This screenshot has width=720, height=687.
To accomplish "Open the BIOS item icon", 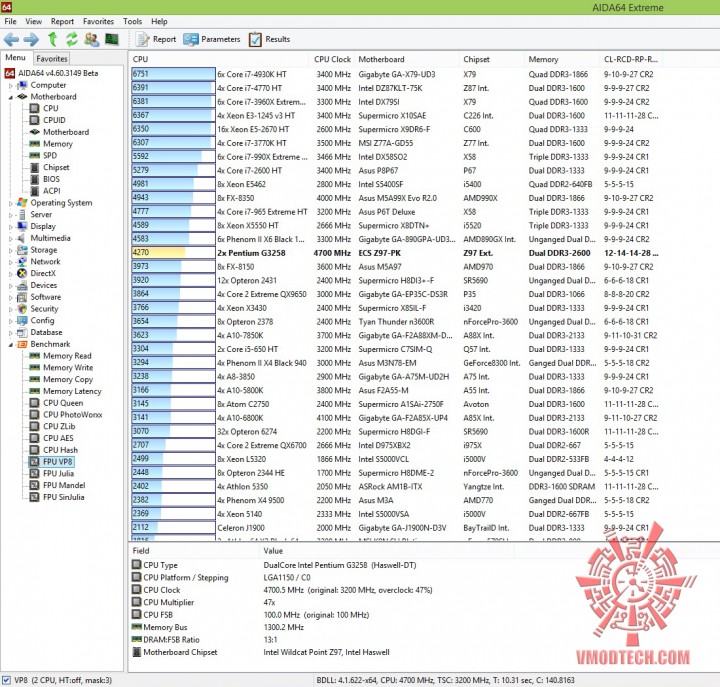I will pos(34,179).
